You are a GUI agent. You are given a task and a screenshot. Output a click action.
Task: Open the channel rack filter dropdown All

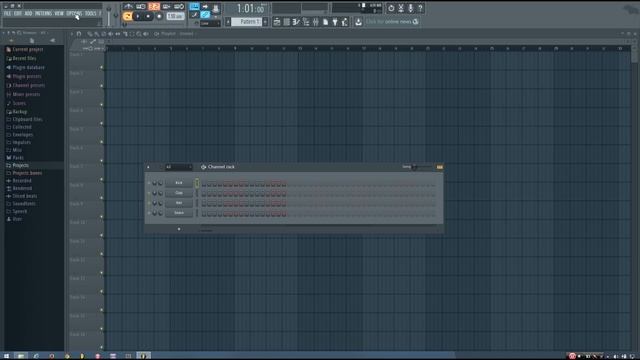coord(178,167)
